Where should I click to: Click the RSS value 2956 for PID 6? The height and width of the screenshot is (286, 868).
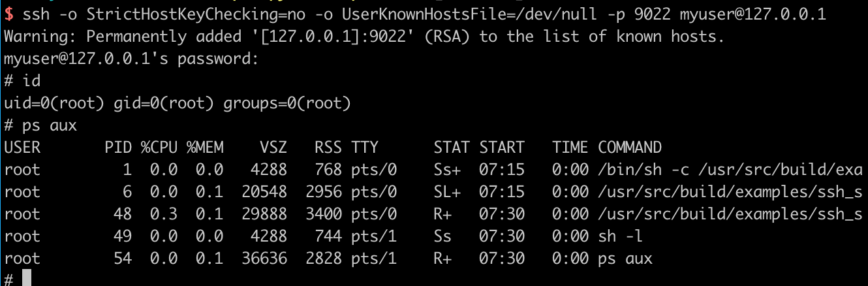coord(324,192)
